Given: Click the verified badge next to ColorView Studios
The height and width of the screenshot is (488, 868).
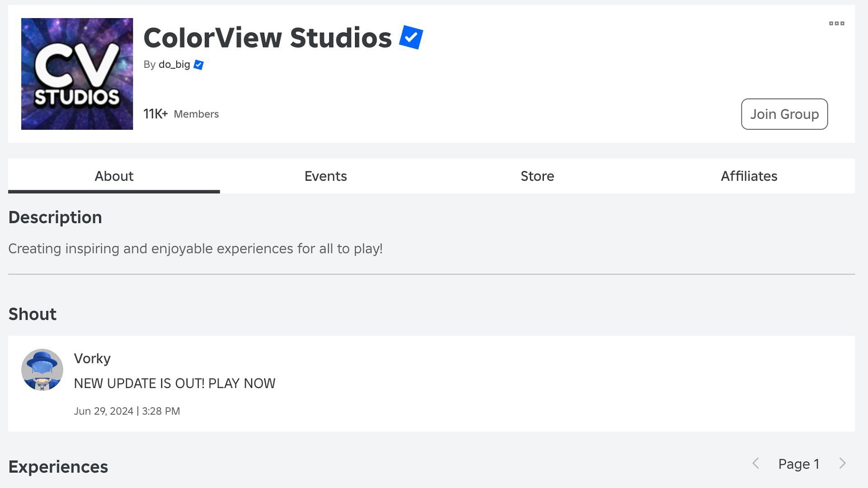Looking at the screenshot, I should (411, 37).
